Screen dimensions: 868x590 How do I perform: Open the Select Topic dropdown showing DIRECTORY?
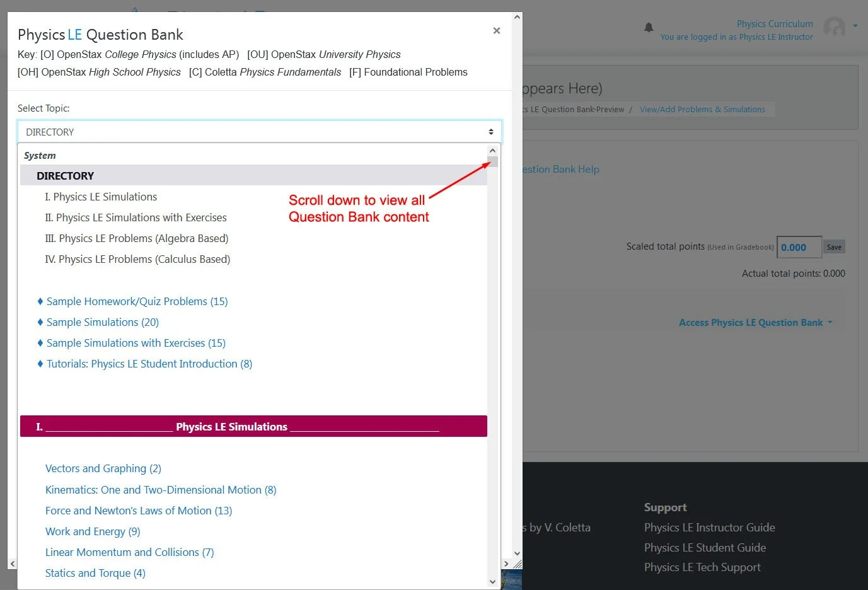click(259, 131)
